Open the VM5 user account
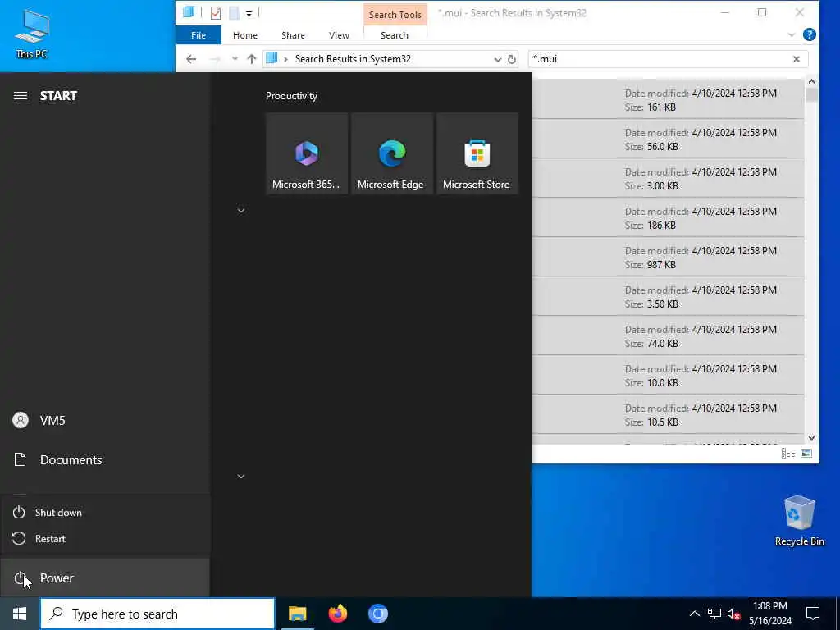Viewport: 840px width, 630px height. click(x=105, y=421)
